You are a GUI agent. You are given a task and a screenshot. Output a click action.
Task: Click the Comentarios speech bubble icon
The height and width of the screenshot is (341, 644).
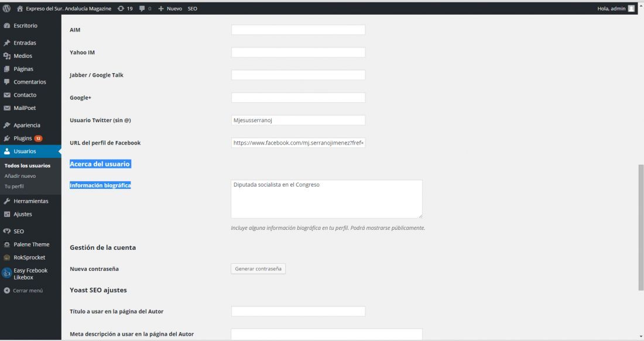pyautogui.click(x=7, y=82)
